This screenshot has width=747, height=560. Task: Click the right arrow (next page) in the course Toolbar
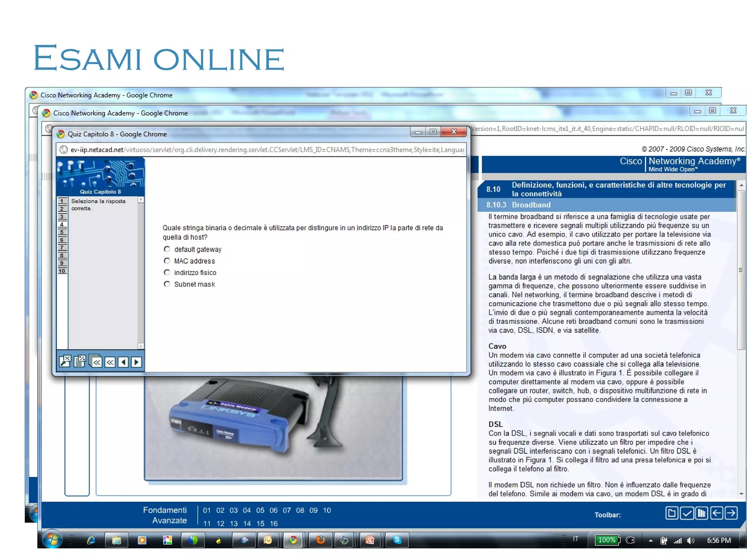click(731, 513)
